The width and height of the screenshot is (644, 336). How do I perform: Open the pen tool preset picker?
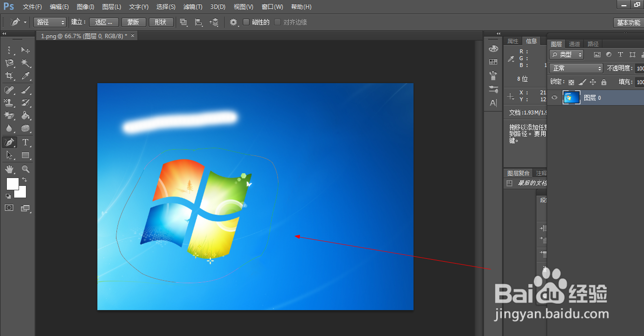click(19, 22)
